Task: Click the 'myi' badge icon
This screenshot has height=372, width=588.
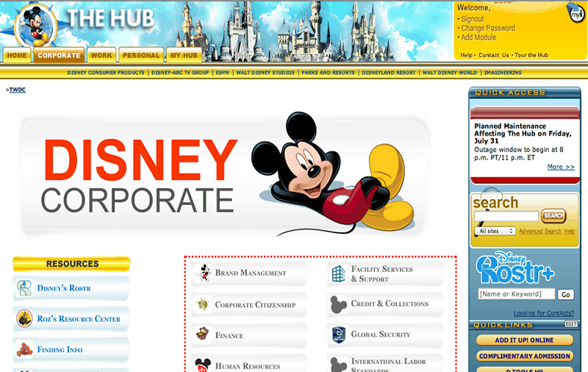Action: (576, 14)
